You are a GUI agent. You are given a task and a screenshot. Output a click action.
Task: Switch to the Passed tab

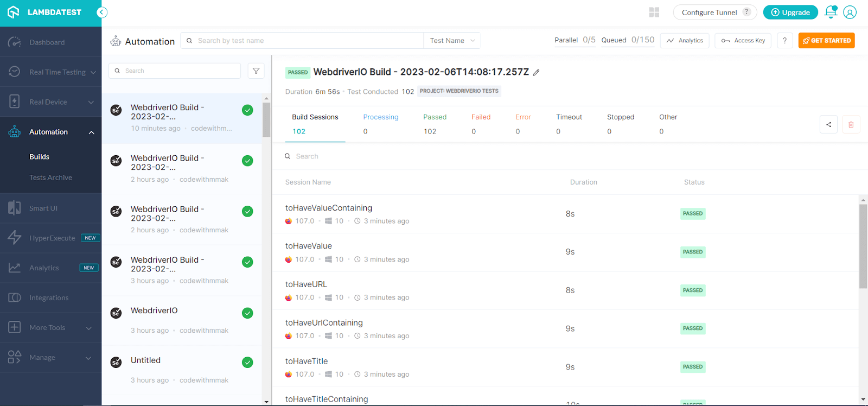435,124
